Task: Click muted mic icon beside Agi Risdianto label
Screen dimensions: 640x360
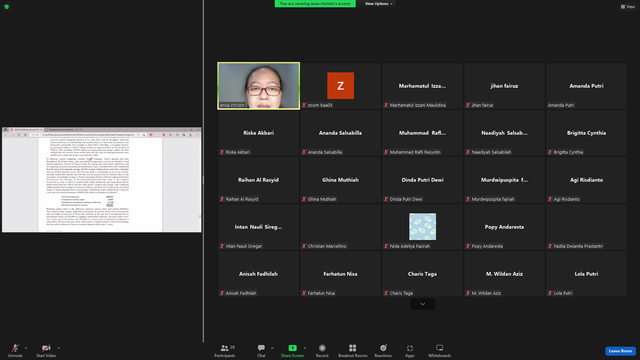Action: (550, 199)
